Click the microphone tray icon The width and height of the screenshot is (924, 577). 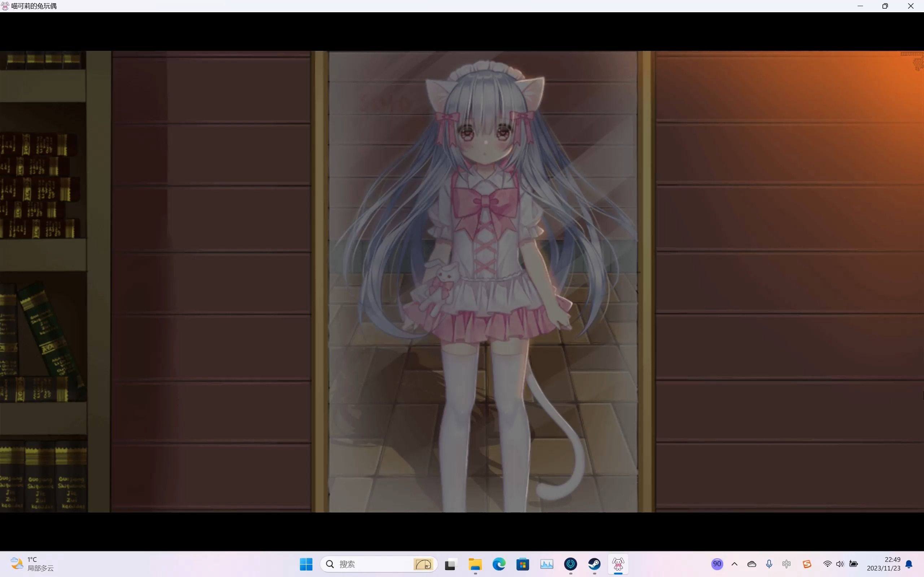(769, 564)
